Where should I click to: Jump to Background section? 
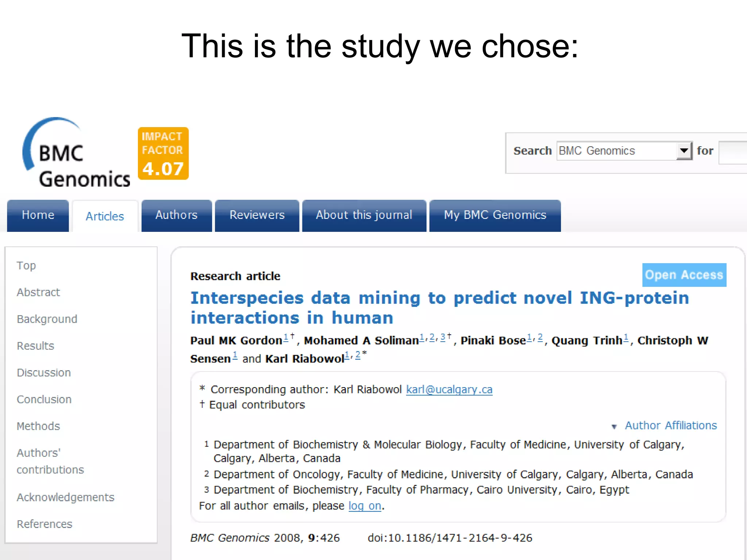tap(47, 319)
